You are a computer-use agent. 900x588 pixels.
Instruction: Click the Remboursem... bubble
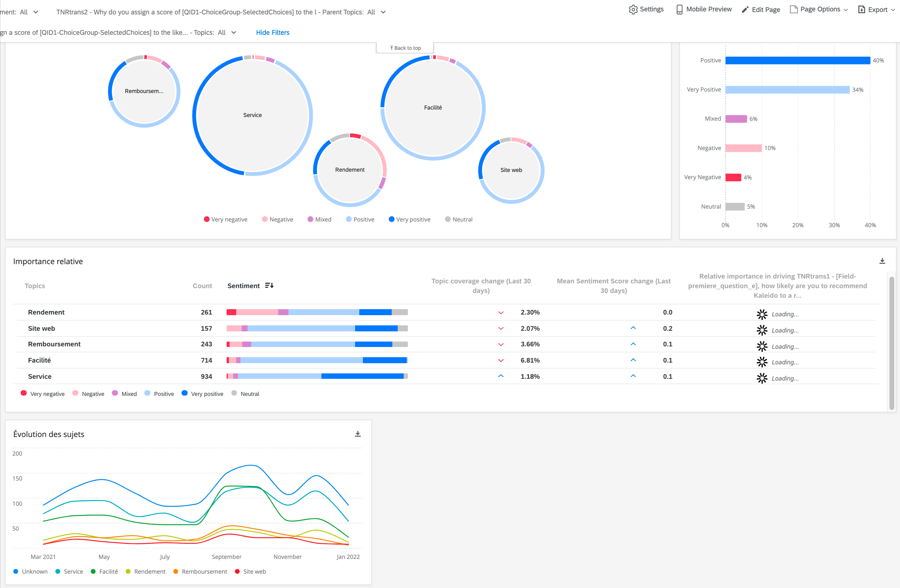click(144, 91)
